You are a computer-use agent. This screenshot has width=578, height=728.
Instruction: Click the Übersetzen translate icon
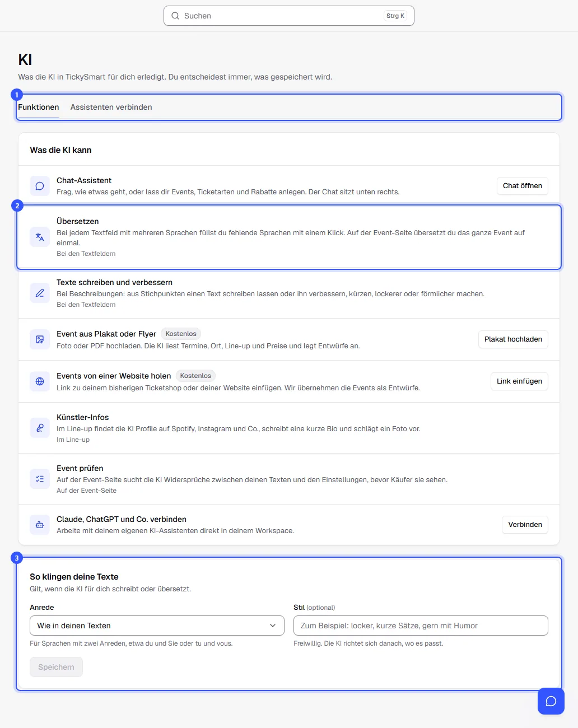(40, 237)
